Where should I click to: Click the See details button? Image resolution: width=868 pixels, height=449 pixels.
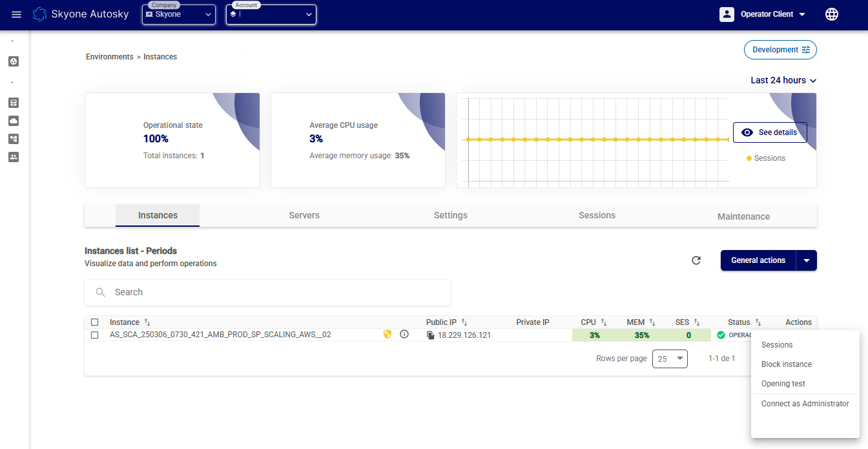tap(770, 132)
